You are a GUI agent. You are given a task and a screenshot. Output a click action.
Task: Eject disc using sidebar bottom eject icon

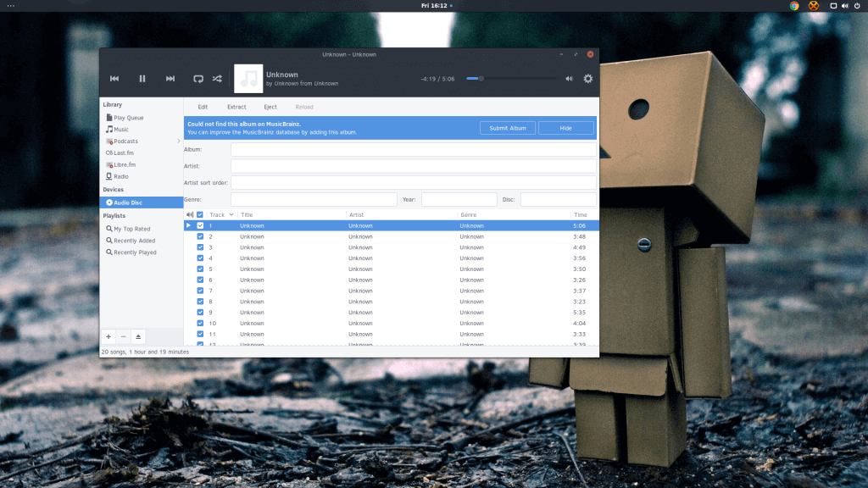tap(138, 336)
